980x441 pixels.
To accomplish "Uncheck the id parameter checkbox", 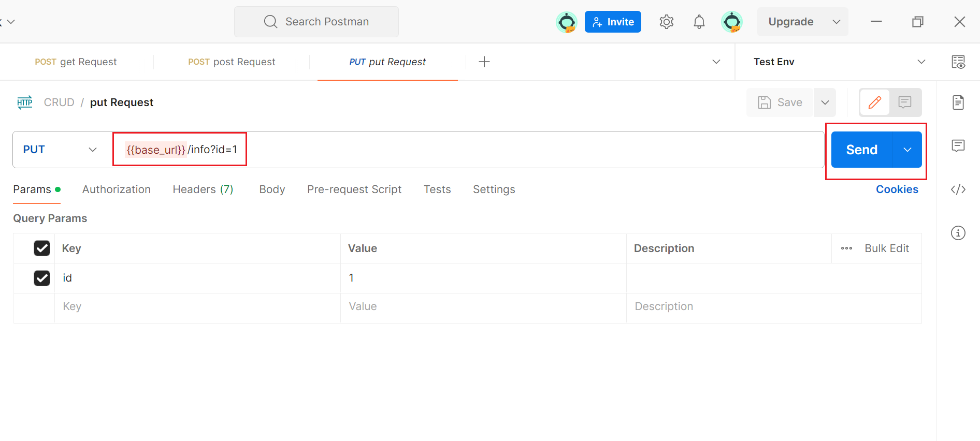I will [42, 278].
